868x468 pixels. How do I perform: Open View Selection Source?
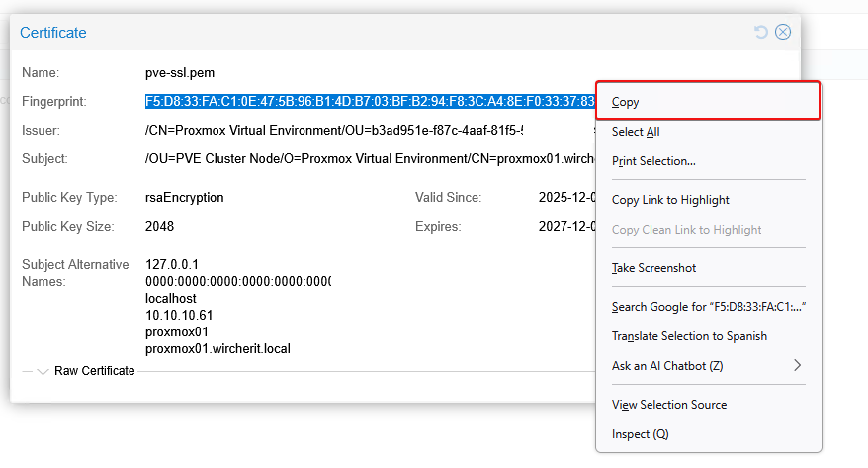click(669, 405)
